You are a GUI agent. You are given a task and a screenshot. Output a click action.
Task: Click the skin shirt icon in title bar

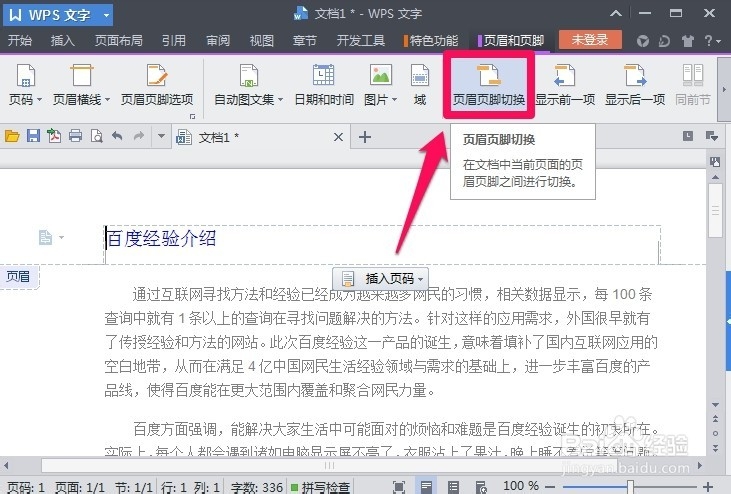(688, 41)
